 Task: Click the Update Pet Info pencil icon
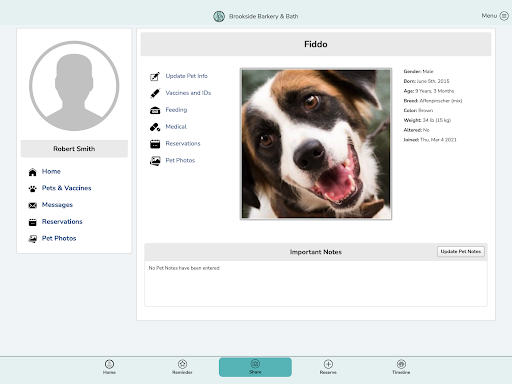pyautogui.click(x=155, y=77)
